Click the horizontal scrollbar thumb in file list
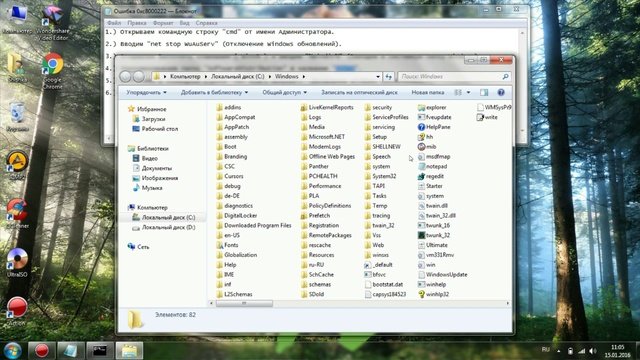Screen dimensions: 640x360 (x=244, y=303)
